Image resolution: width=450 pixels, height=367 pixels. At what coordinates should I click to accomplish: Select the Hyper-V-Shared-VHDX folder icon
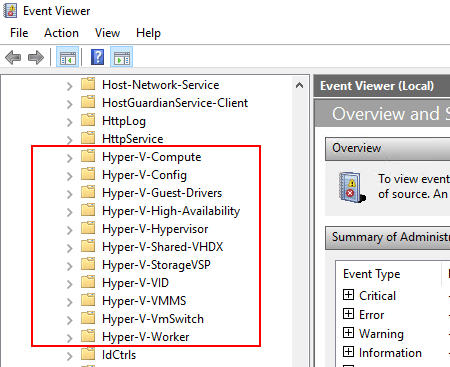tap(88, 246)
